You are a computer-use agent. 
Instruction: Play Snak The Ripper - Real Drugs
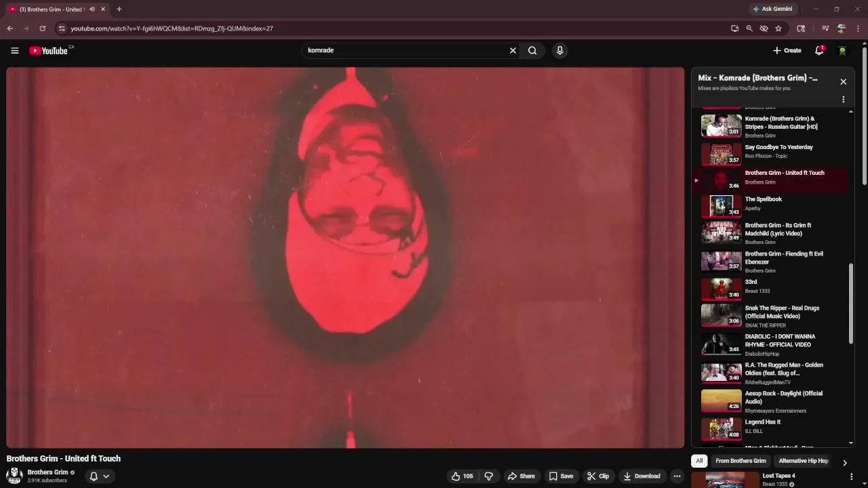pyautogui.click(x=772, y=316)
